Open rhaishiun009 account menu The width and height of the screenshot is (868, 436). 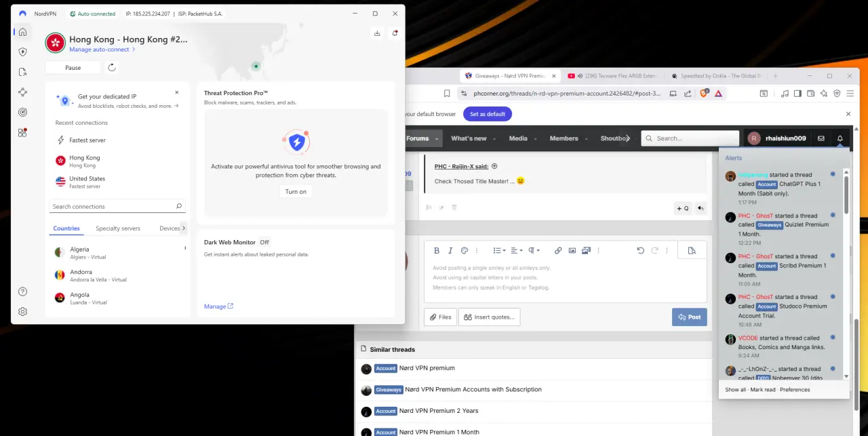click(777, 138)
